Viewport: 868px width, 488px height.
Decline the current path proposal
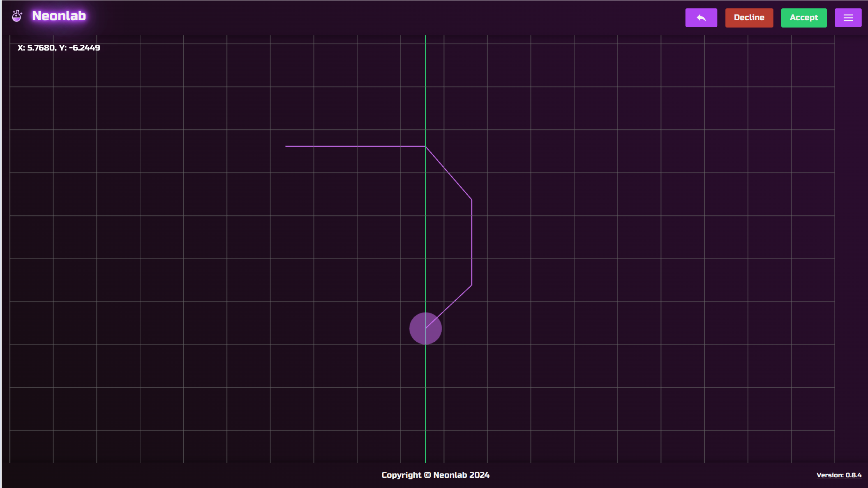click(x=749, y=17)
